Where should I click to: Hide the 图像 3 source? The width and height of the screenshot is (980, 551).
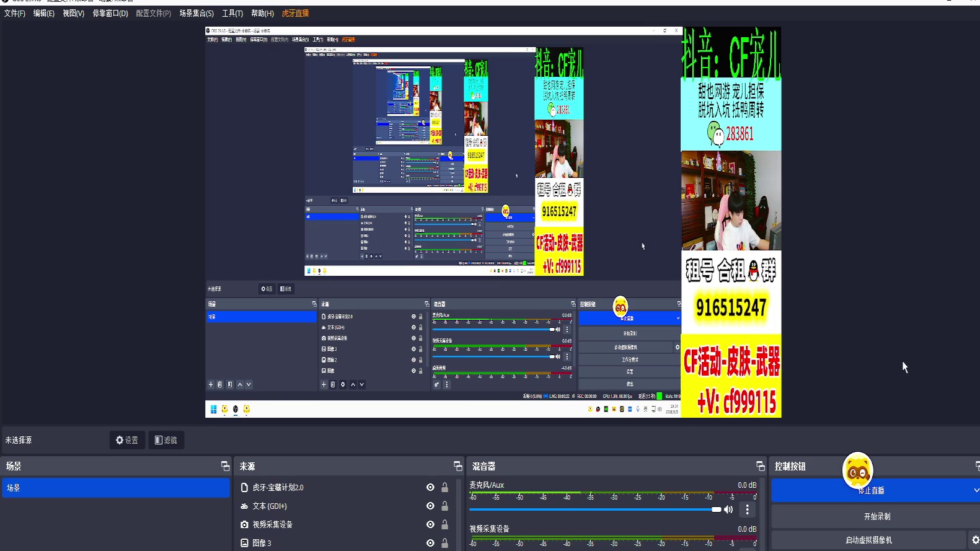(x=430, y=543)
